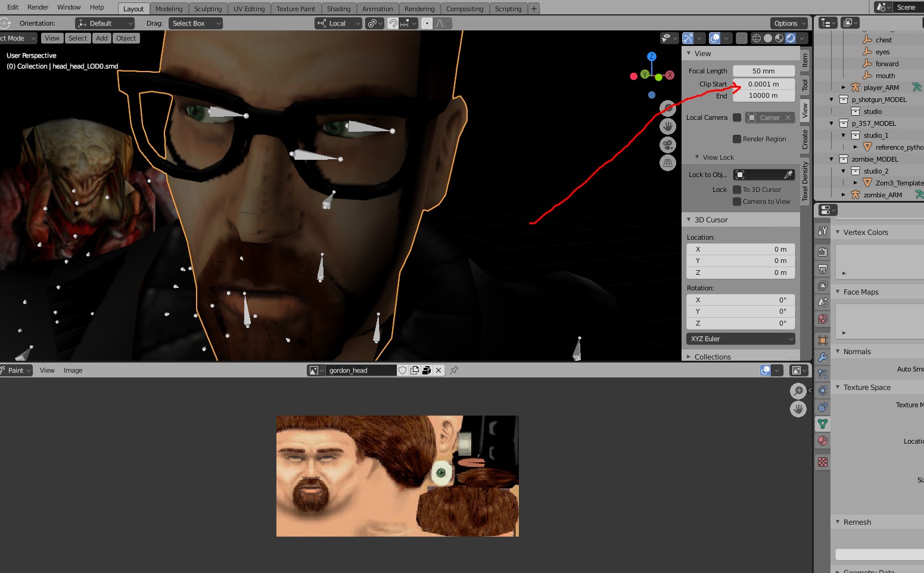The width and height of the screenshot is (924, 573).
Task: Zoom the image editor with magnifier icon
Action: coord(798,391)
